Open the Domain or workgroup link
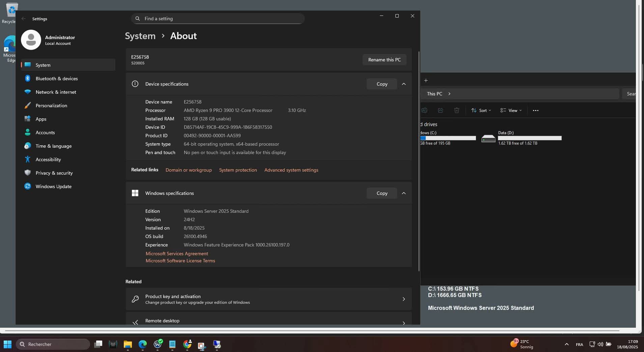The width and height of the screenshot is (644, 352). tap(189, 170)
